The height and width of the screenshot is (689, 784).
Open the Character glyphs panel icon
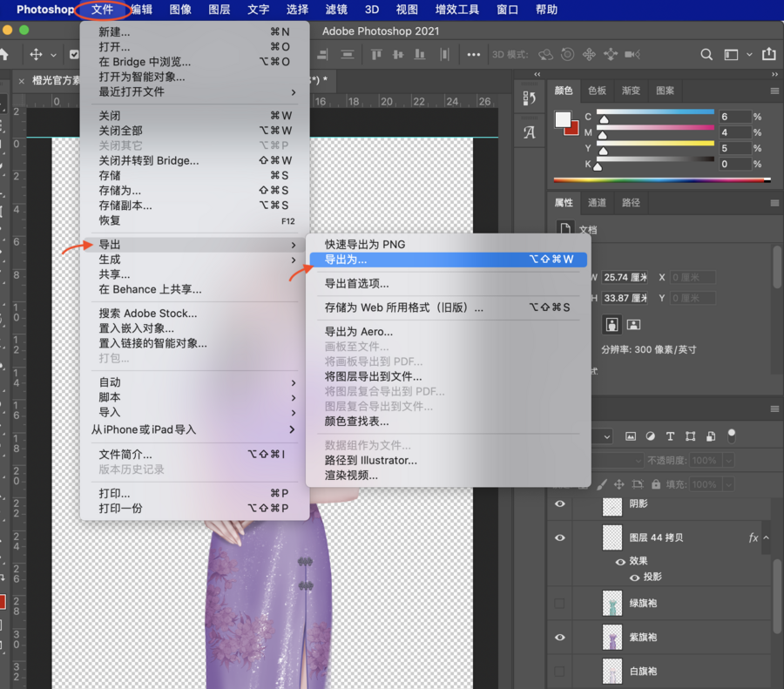tap(529, 132)
